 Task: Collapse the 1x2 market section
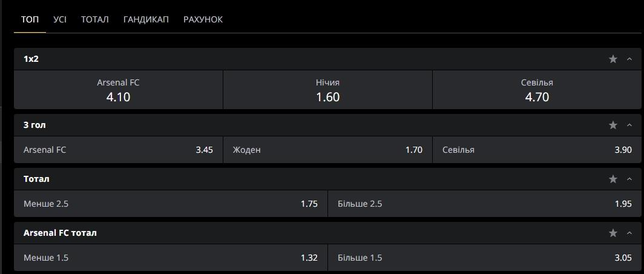[629, 59]
